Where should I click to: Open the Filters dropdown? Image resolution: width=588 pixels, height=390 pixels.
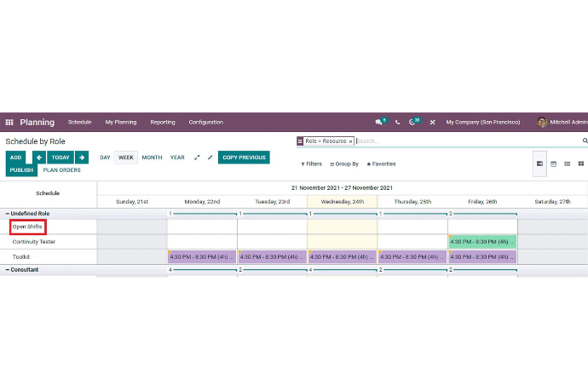(312, 163)
